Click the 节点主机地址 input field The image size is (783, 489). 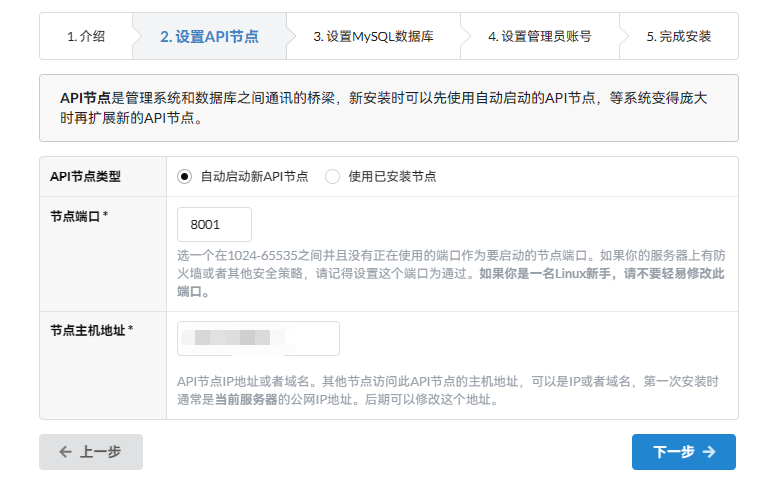coord(258,338)
